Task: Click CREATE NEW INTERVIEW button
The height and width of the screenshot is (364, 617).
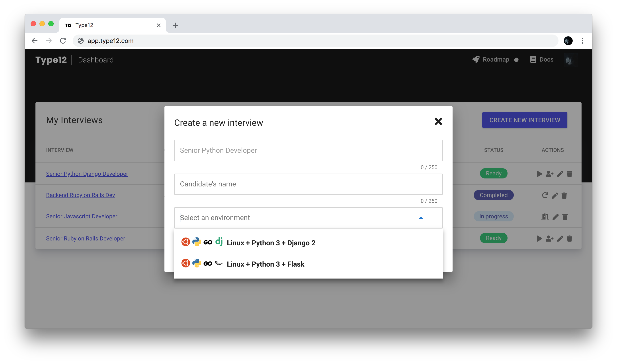Action: 525,120
